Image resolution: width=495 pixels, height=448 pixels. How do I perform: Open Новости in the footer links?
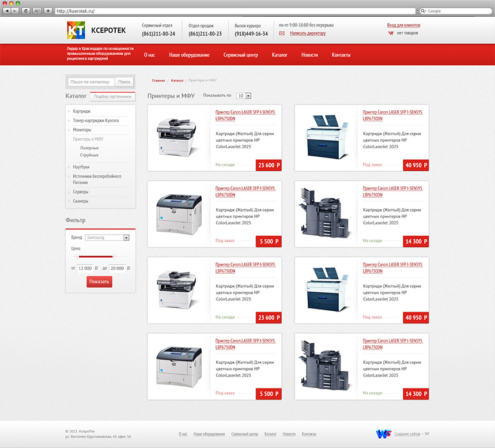[x=289, y=434]
